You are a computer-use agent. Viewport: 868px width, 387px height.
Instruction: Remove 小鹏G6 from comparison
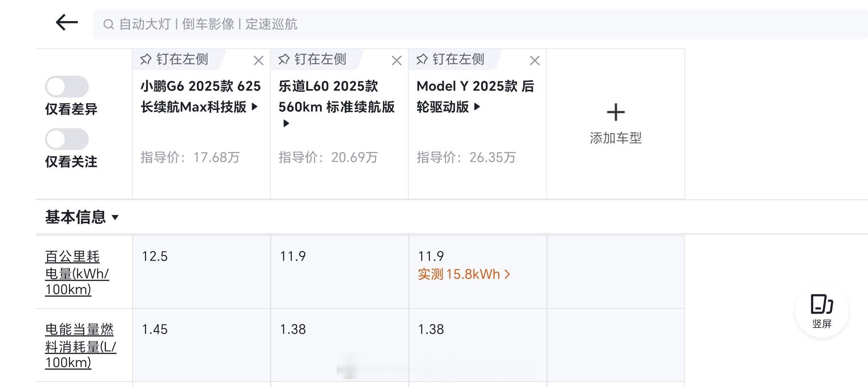pyautogui.click(x=259, y=61)
